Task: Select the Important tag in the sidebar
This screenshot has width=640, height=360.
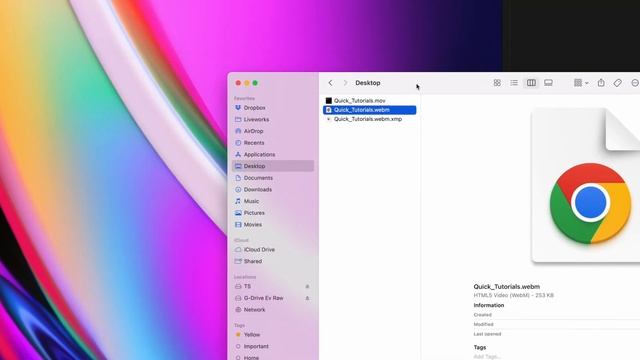Action: [x=273, y=347]
